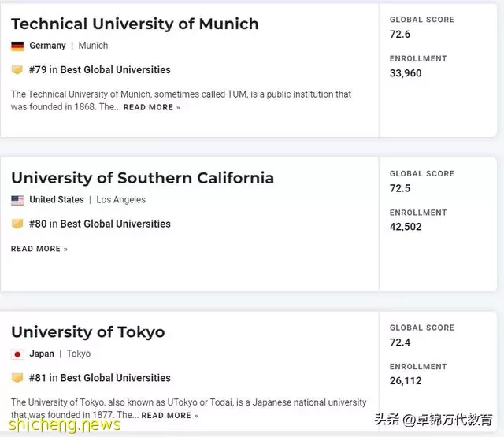This screenshot has height=437, width=504.
Task: Click the United States flag icon
Action: (17, 200)
